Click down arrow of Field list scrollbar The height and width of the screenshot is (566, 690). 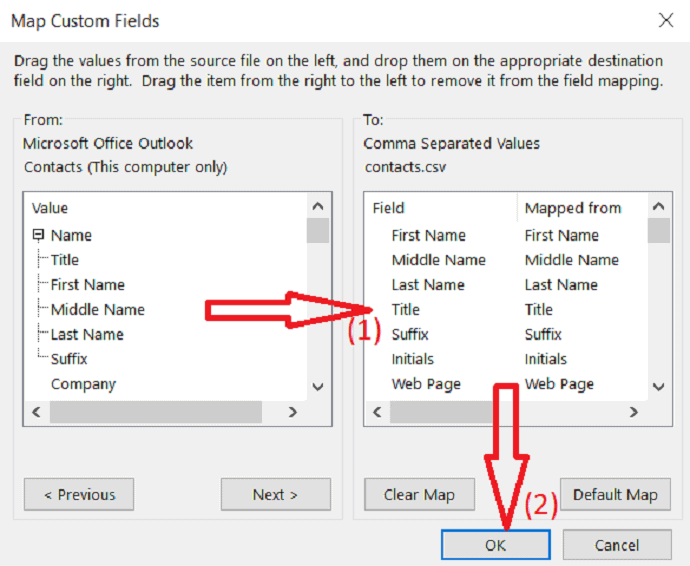click(x=659, y=387)
